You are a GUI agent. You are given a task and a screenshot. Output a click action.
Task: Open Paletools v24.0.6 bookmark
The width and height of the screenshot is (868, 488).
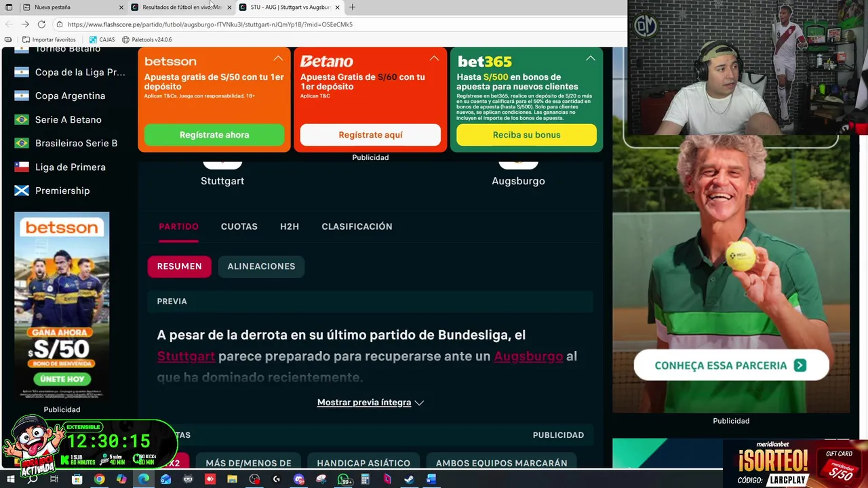click(146, 40)
